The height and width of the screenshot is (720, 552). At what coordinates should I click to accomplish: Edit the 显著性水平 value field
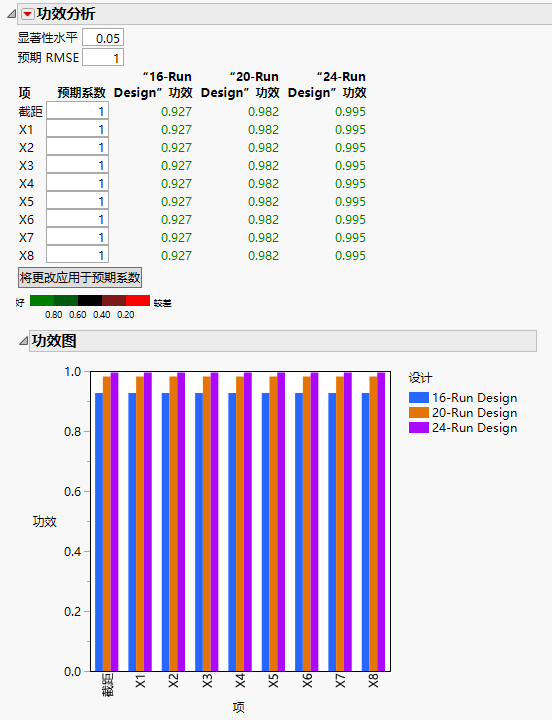click(103, 38)
